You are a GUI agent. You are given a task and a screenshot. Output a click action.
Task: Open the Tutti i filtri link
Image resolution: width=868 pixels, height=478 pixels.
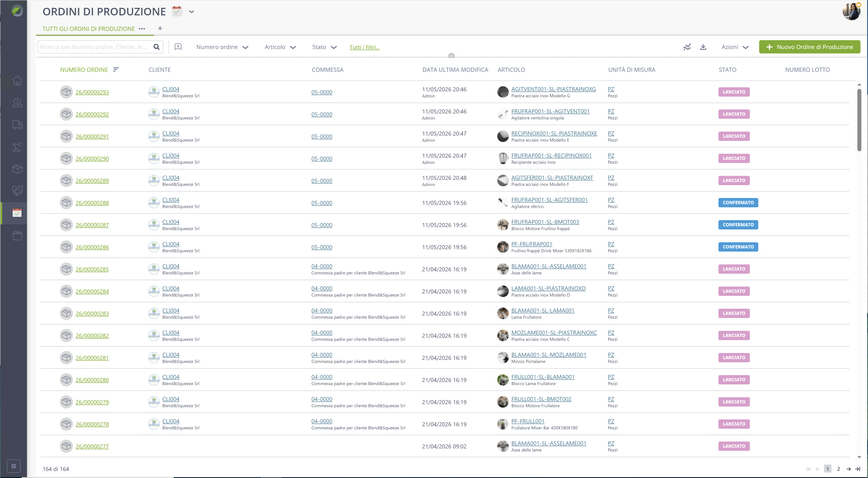pyautogui.click(x=364, y=47)
